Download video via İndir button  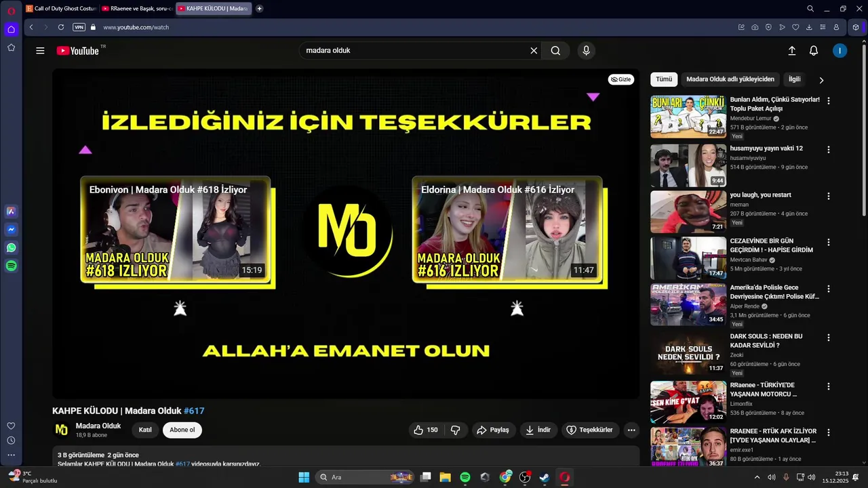[x=538, y=430]
